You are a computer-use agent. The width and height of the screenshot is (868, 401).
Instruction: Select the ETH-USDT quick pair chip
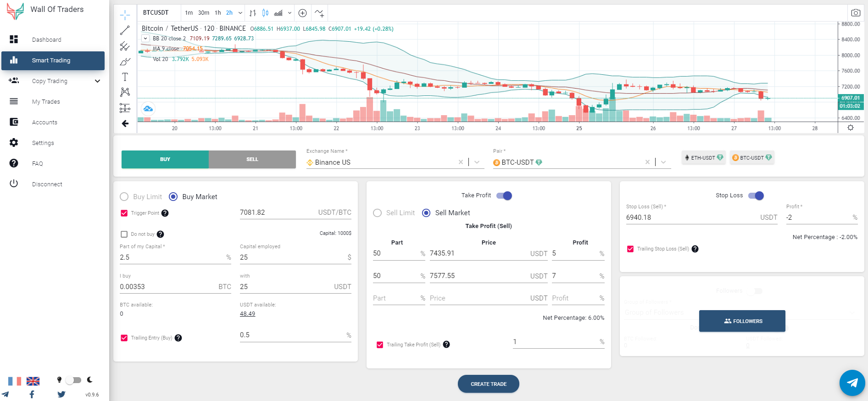pos(704,157)
